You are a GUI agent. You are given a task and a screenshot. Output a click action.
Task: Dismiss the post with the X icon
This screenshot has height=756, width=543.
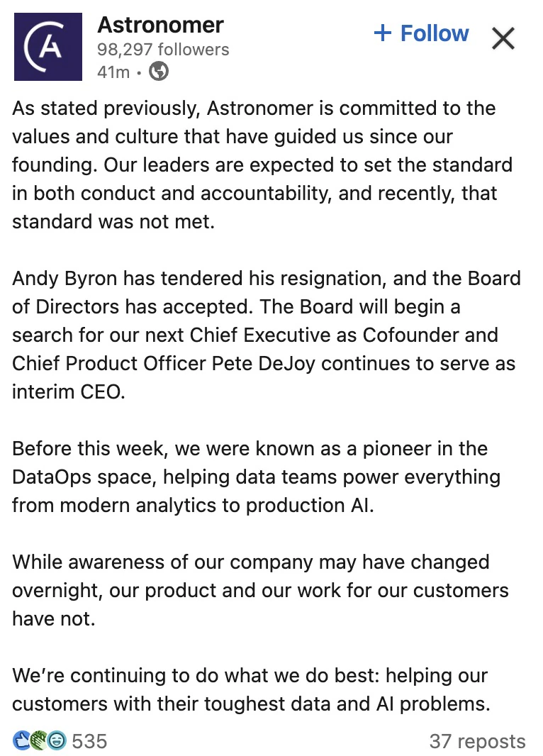pos(503,38)
